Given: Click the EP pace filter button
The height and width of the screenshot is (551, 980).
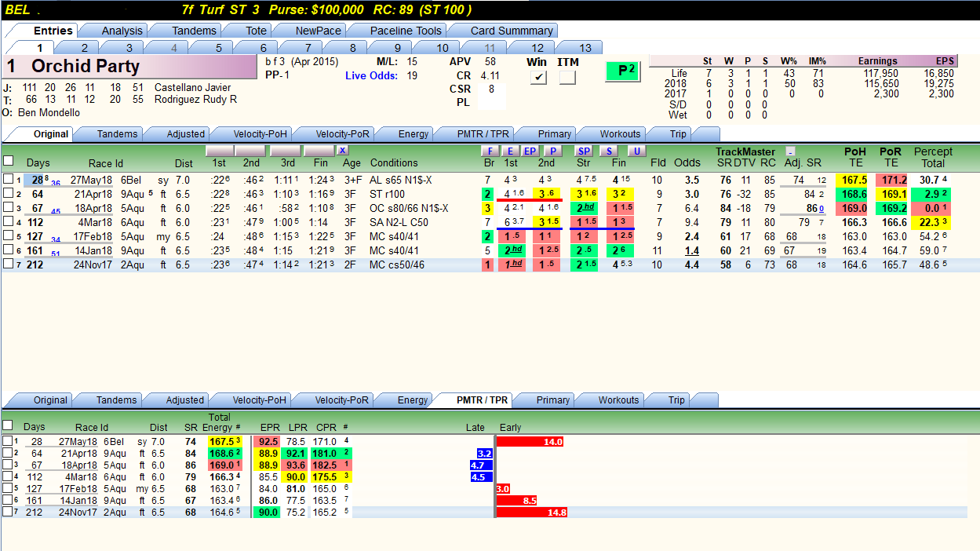Looking at the screenshot, I should (x=531, y=151).
